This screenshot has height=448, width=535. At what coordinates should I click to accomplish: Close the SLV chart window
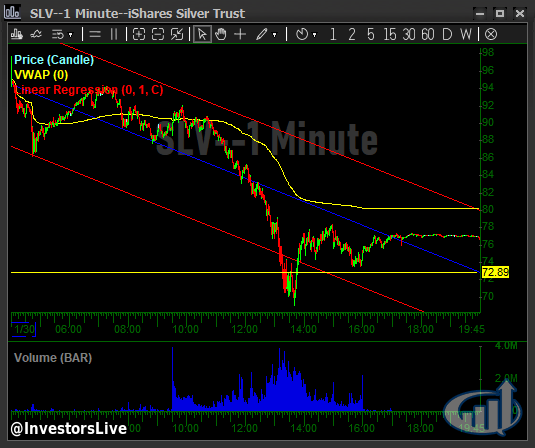click(520, 13)
